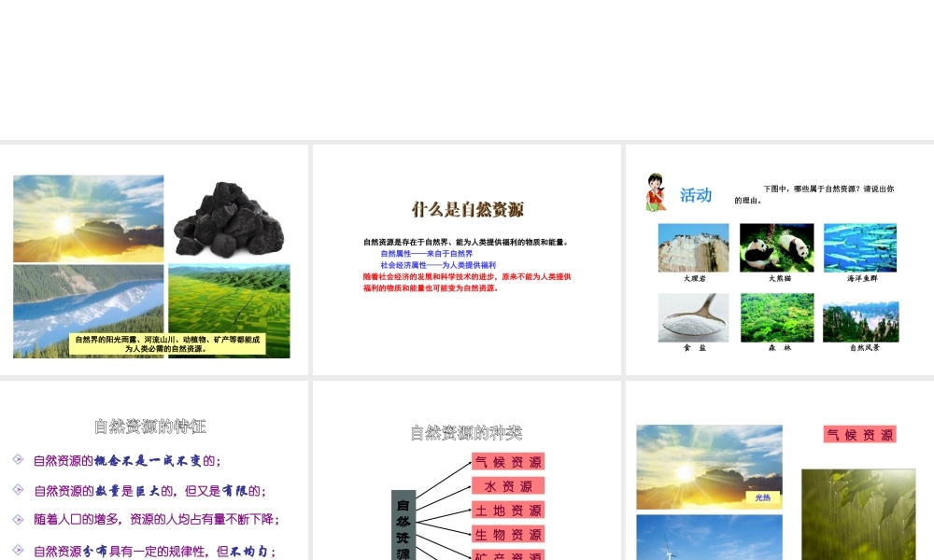The height and width of the screenshot is (560, 934).
Task: Click the 大理岩 caption label
Action: [695, 278]
